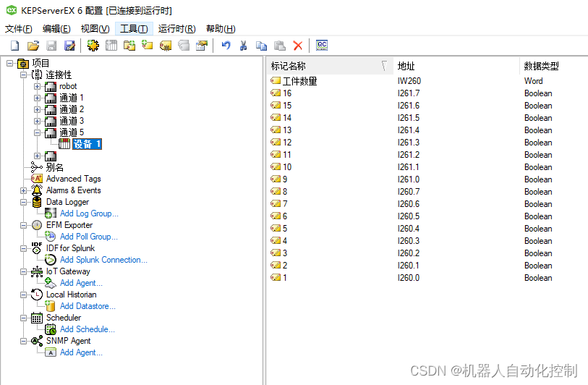Expand the Alarms & Events node
Screen dimensions: 588x385
click(x=24, y=190)
